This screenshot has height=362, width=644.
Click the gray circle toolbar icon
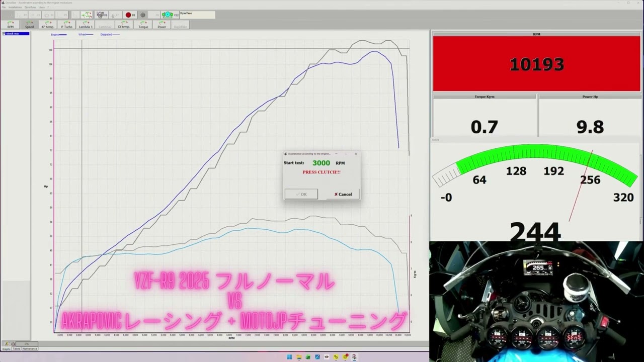[x=143, y=15]
